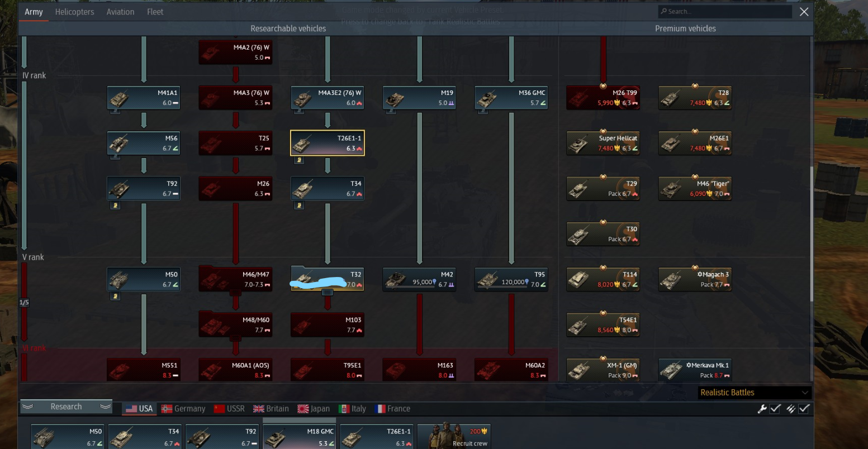Viewport: 868px width, 449px height.
Task: Focus the vehicle Search field
Action: coord(725,11)
